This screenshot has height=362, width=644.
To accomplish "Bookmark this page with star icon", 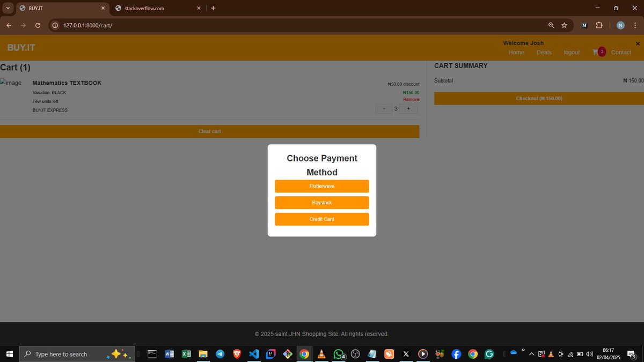I will click(x=564, y=25).
